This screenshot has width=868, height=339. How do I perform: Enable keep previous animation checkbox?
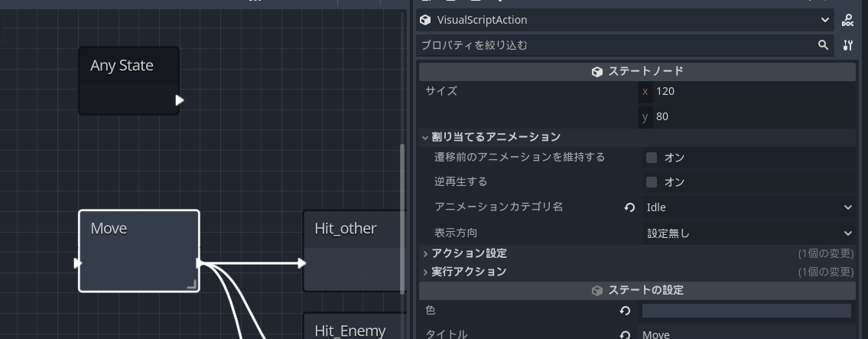coord(652,158)
